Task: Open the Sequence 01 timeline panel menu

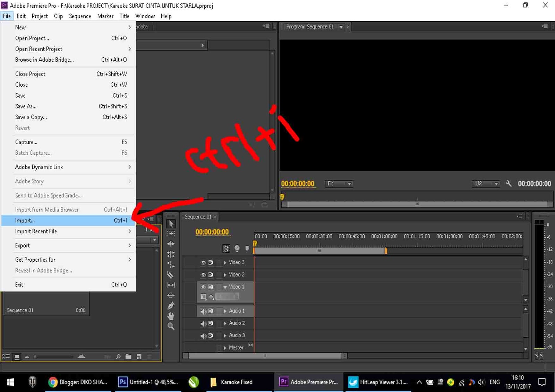Action: [x=519, y=217]
